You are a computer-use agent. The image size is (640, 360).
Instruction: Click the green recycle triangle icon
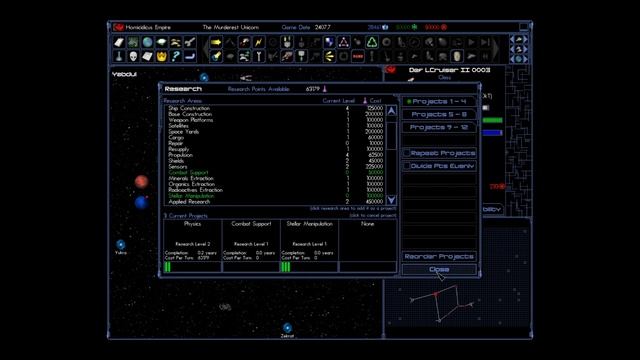(372, 42)
